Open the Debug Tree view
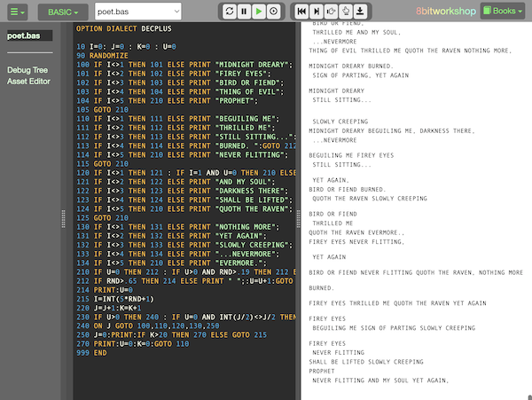532x400 pixels. [28, 69]
